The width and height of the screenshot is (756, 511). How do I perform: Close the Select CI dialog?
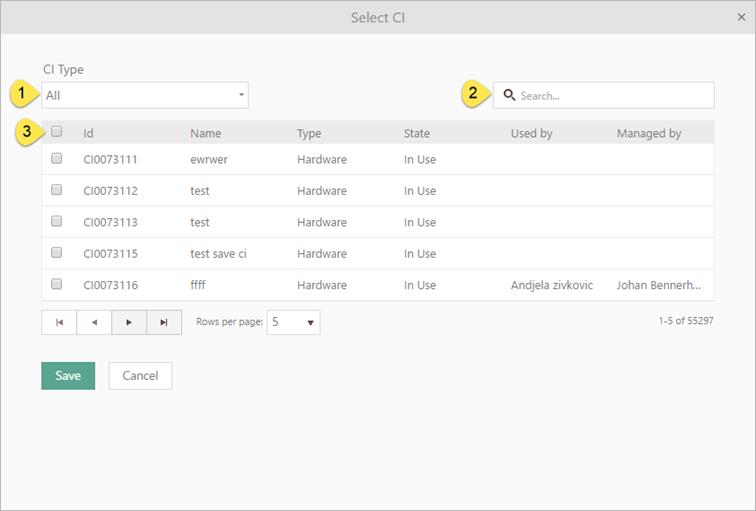(741, 17)
